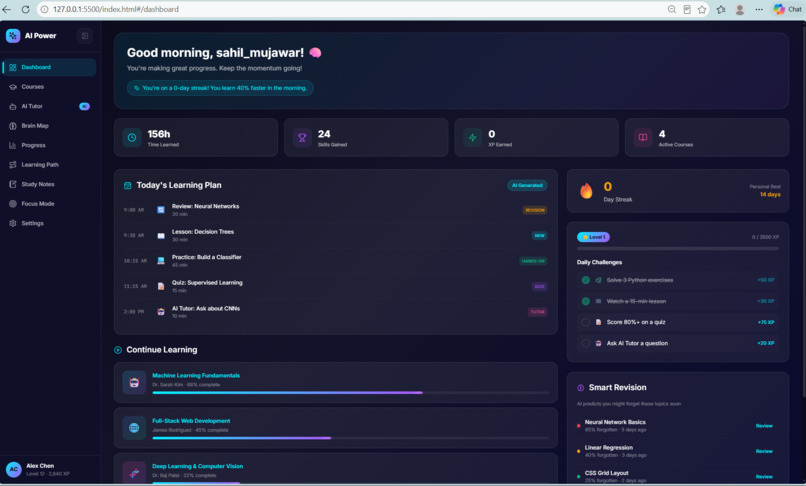Click the clock icon on Time Learned card

[x=132, y=138]
